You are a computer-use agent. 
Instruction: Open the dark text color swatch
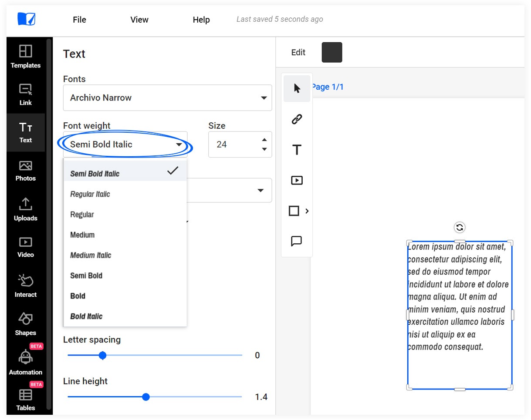(332, 52)
